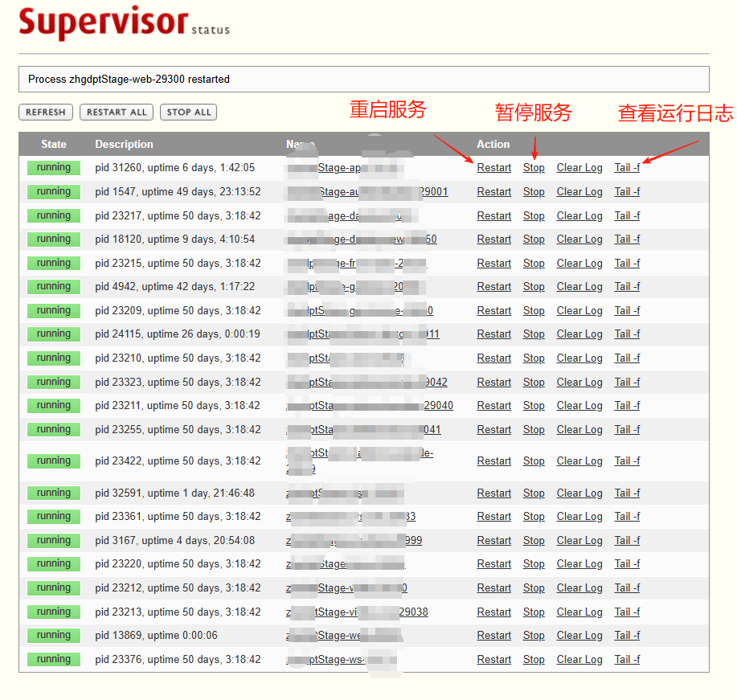The height and width of the screenshot is (700, 737).
Task: Stop the process with pid 3167
Action: coord(533,540)
